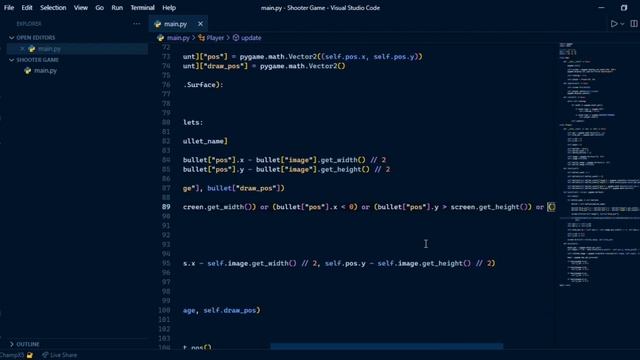Click the Live Share status bar item
Viewport: 640px width, 360px height.
[60, 356]
